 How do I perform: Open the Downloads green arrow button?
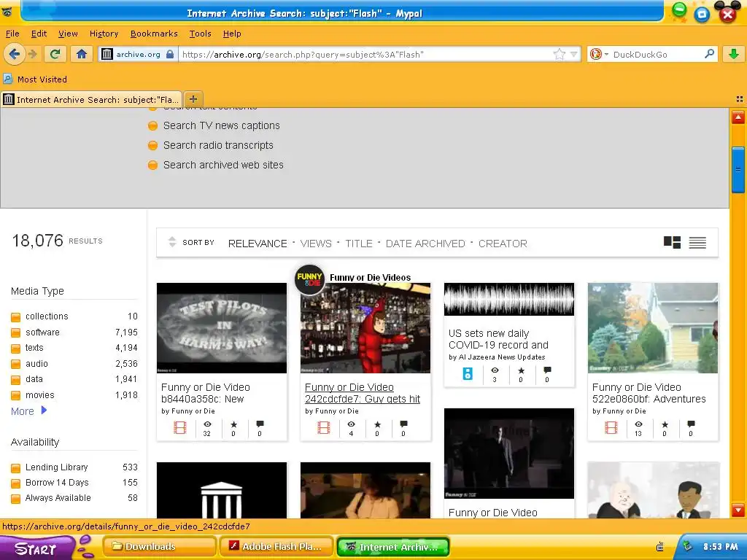[x=734, y=54]
